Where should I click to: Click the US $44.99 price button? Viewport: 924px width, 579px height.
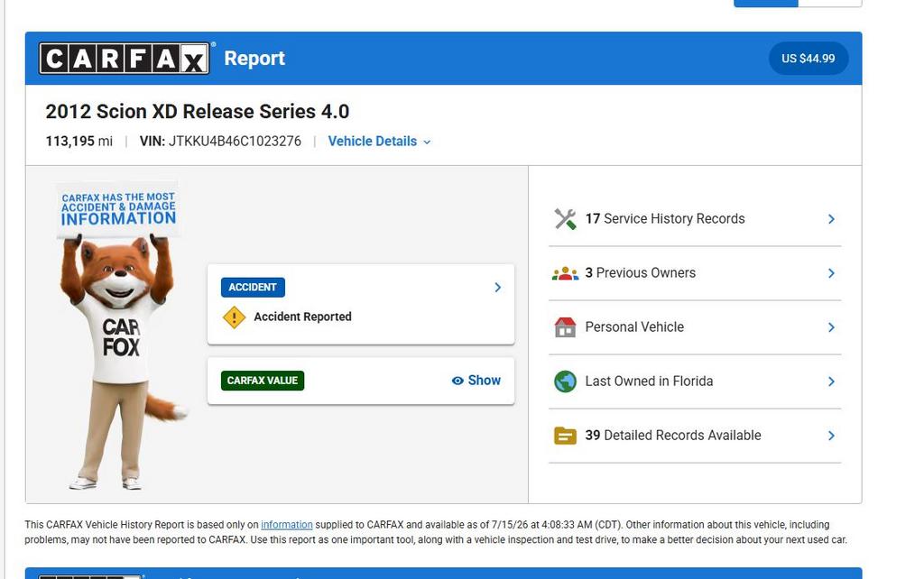click(808, 59)
